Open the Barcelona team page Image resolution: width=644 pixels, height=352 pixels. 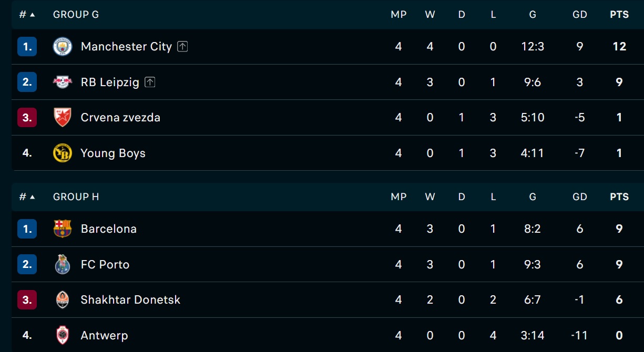(109, 229)
